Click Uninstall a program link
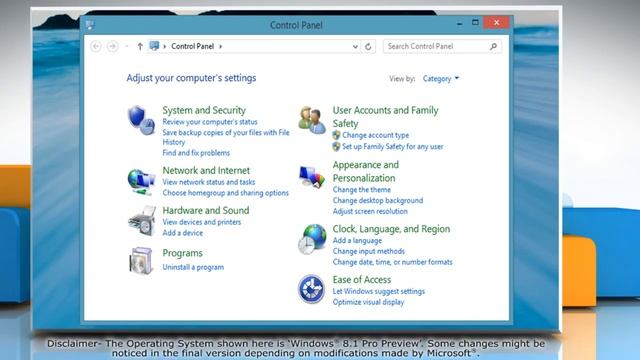Viewport: 640px width, 360px height. point(193,267)
